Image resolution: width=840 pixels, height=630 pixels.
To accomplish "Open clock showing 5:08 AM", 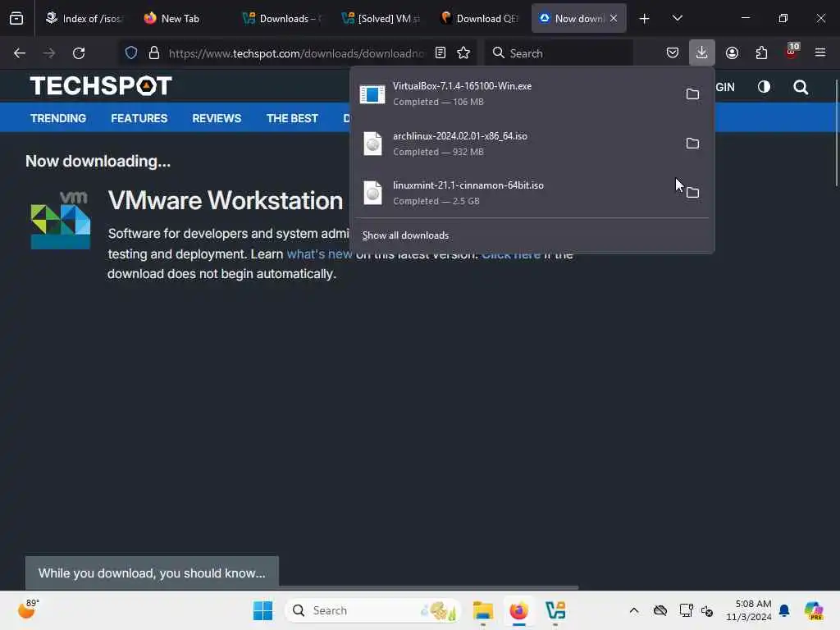I will [748, 610].
